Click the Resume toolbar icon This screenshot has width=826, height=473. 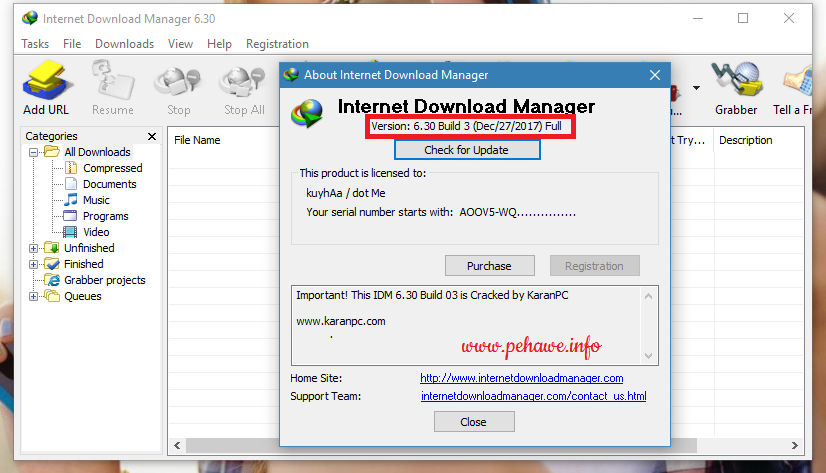tap(113, 80)
